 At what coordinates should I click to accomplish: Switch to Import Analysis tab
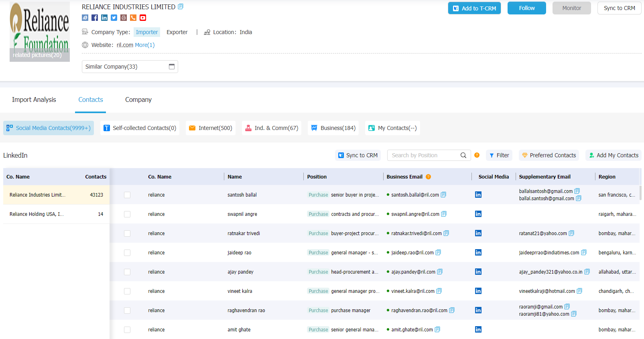[x=34, y=99]
